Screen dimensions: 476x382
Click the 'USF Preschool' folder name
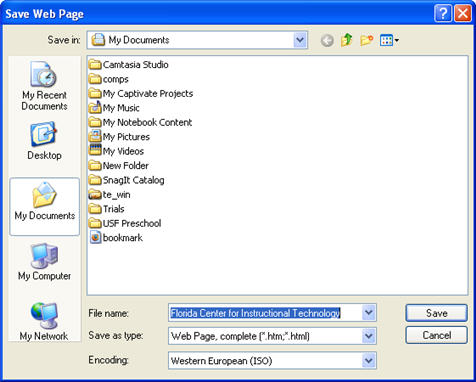coord(132,223)
